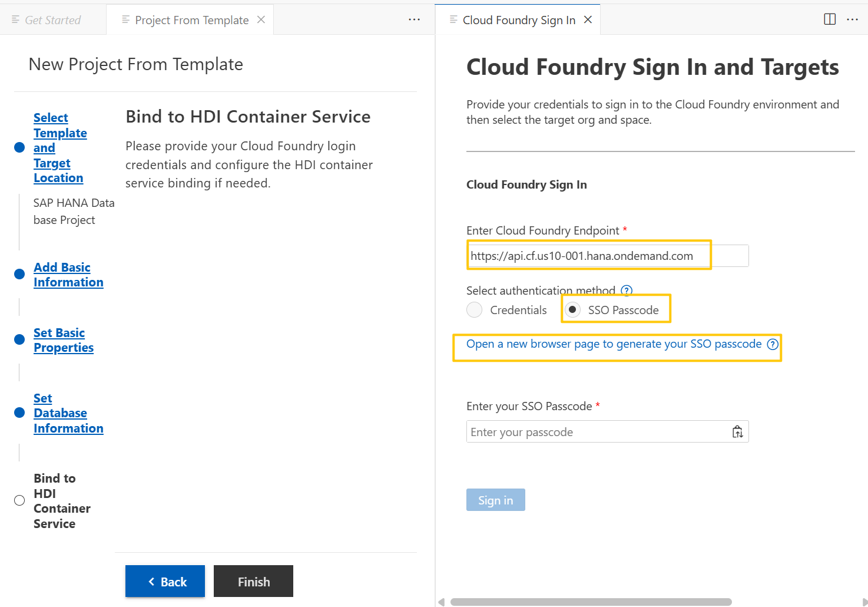Edit the Cloud Foundry Endpoint field
Viewport: 868px width, 607px height.
[x=607, y=256]
